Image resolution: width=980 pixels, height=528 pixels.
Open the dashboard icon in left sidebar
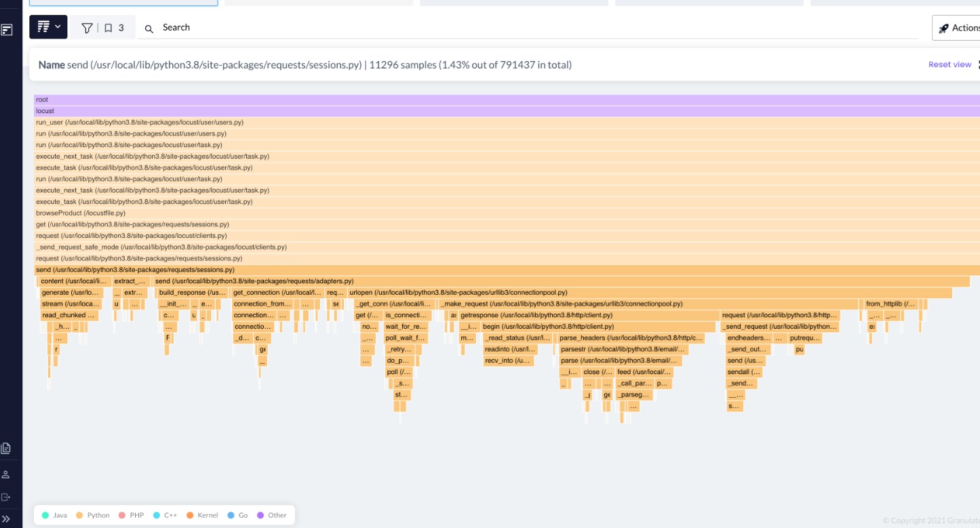[7, 30]
